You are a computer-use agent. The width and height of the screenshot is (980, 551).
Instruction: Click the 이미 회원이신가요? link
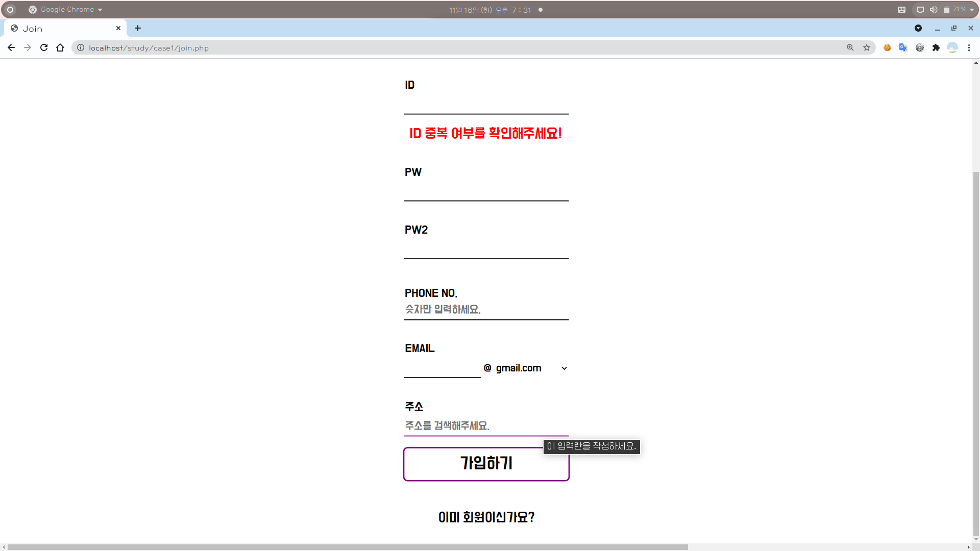[486, 517]
